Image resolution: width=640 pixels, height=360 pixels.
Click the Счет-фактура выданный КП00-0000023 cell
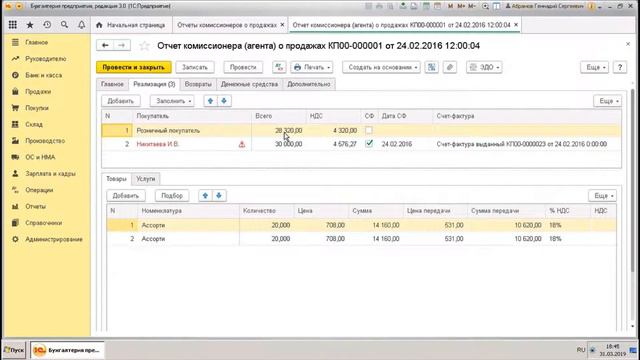pos(527,144)
